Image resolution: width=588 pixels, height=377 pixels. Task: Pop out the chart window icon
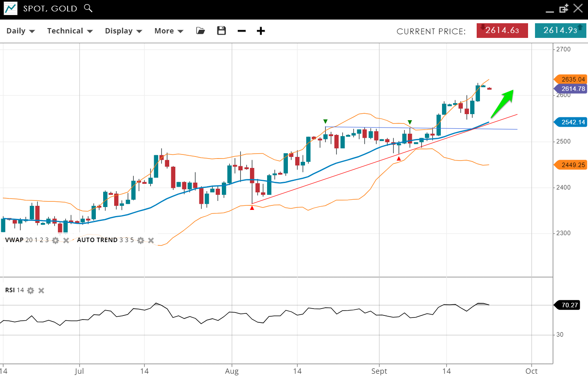(x=564, y=9)
